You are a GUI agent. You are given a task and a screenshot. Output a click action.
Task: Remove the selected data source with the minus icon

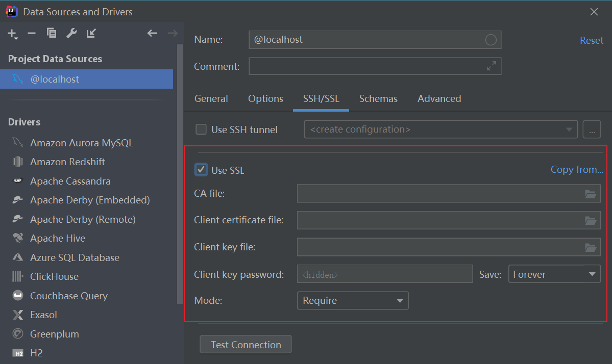(x=32, y=34)
